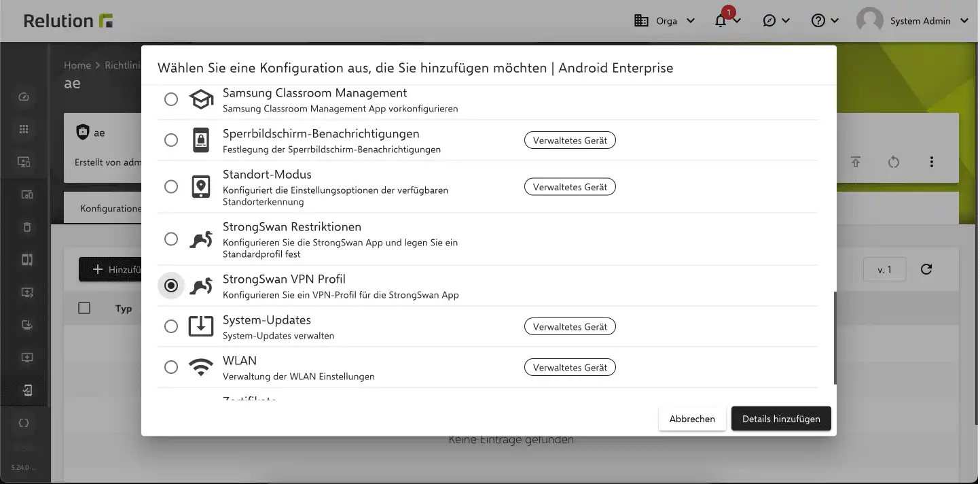Image resolution: width=980 pixels, height=484 pixels.
Task: Click the publish upload icon in policy header
Action: tap(856, 162)
